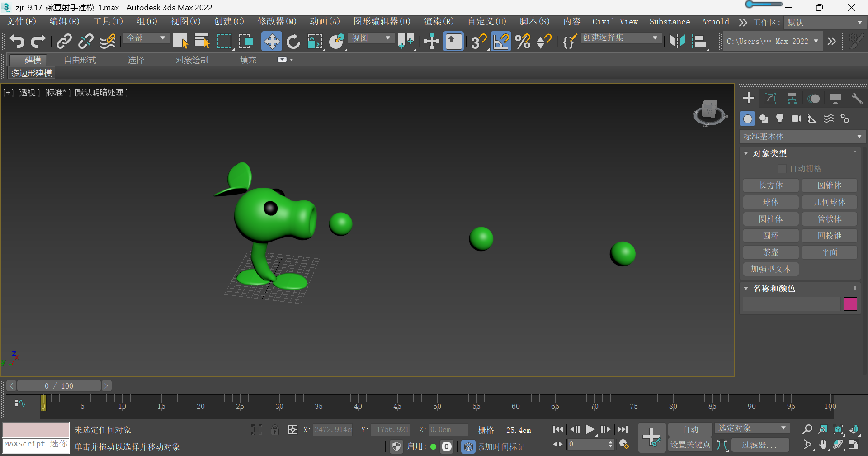
Task: Open the 工作区 workspace dropdown
Action: pyautogui.click(x=824, y=22)
